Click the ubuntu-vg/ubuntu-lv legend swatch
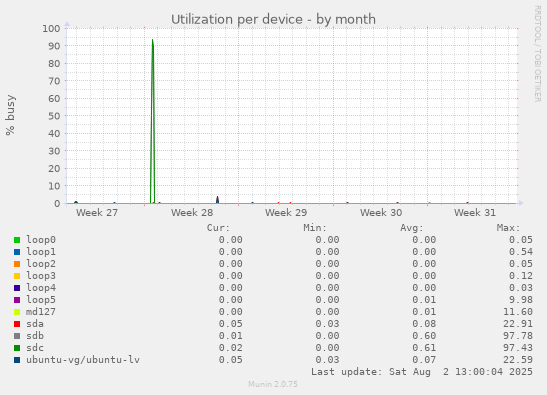547x395 pixels. [x=17, y=360]
